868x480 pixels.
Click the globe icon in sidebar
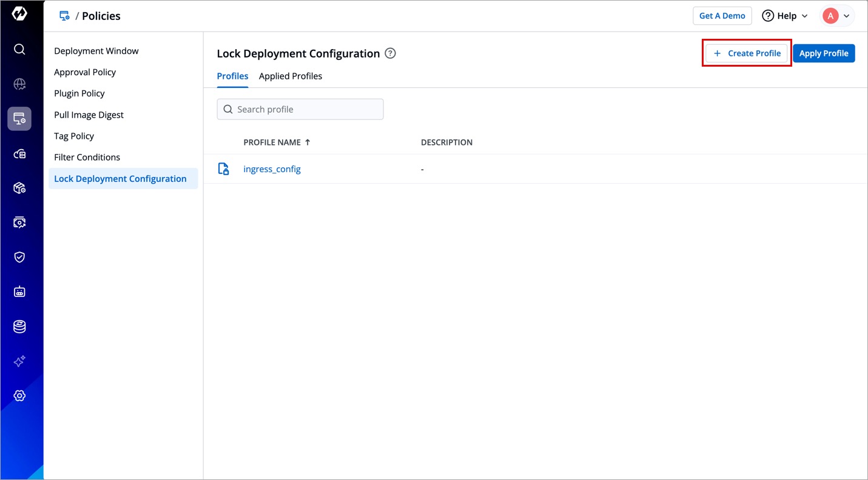tap(19, 84)
